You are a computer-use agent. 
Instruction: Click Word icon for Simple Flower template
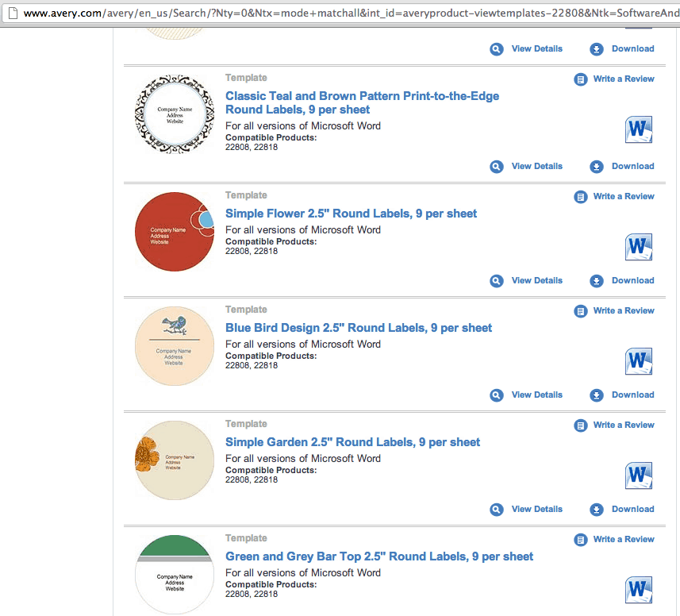639,247
